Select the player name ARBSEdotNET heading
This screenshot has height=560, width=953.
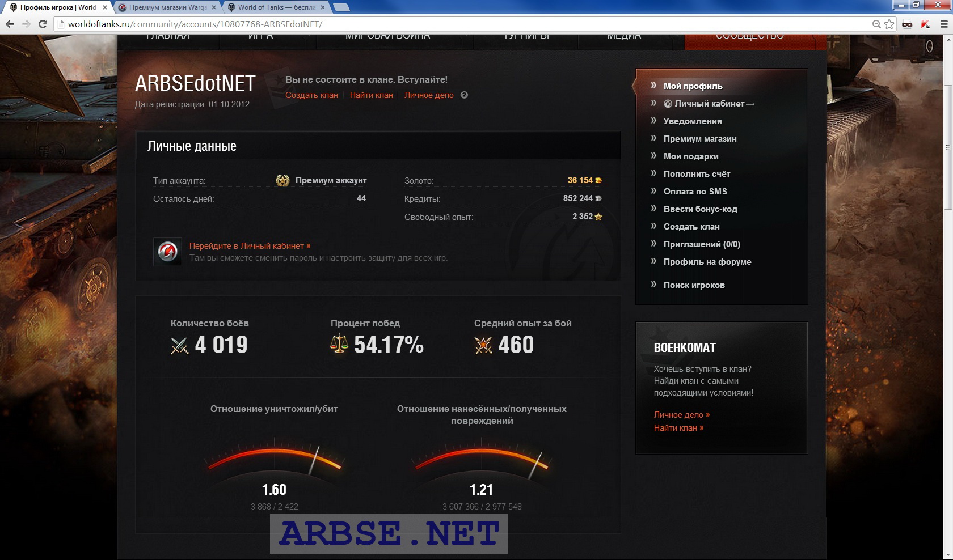pyautogui.click(x=195, y=83)
